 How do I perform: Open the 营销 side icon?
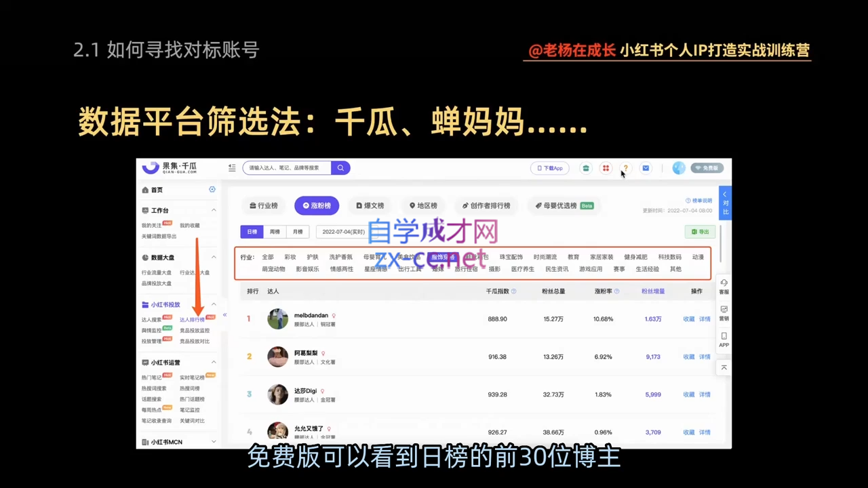click(724, 313)
